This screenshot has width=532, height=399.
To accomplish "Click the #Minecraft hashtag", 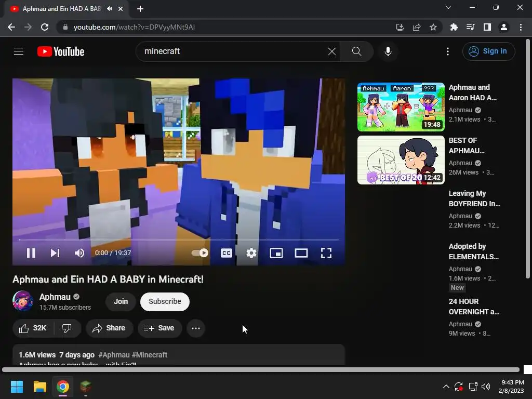I will 150,355.
